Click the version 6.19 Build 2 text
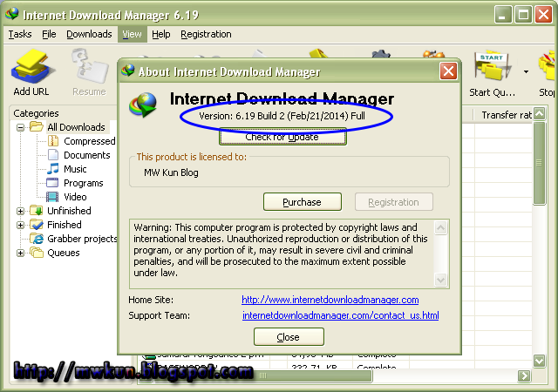This screenshot has height=392, width=558. tap(282, 116)
